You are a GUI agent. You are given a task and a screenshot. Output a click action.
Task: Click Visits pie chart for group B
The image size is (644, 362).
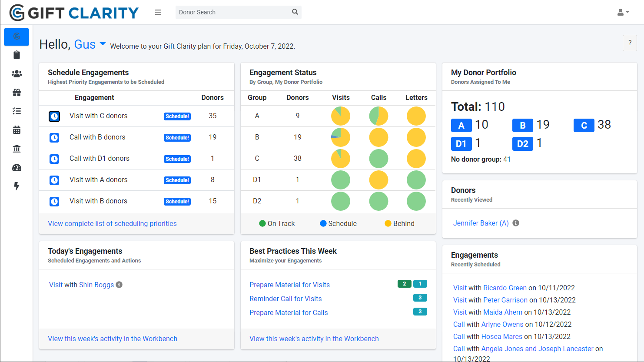(341, 137)
